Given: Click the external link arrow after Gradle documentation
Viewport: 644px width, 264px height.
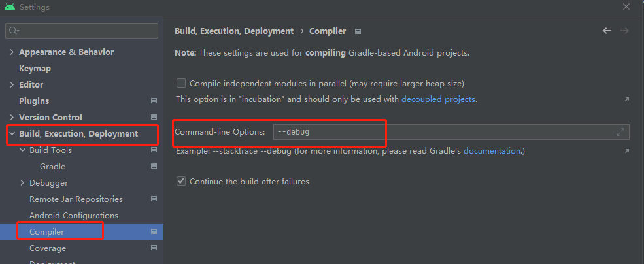Looking at the screenshot, I should tap(626, 151).
